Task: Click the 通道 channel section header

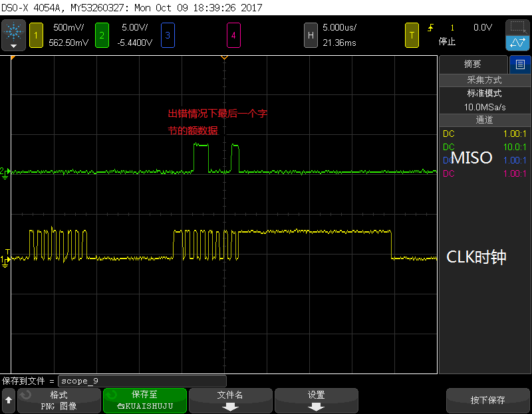Action: coord(485,120)
